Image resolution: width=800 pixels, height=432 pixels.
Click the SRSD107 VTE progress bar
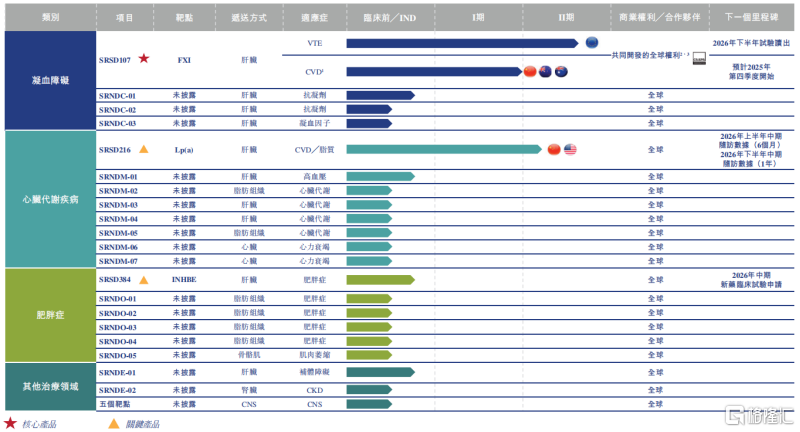461,43
